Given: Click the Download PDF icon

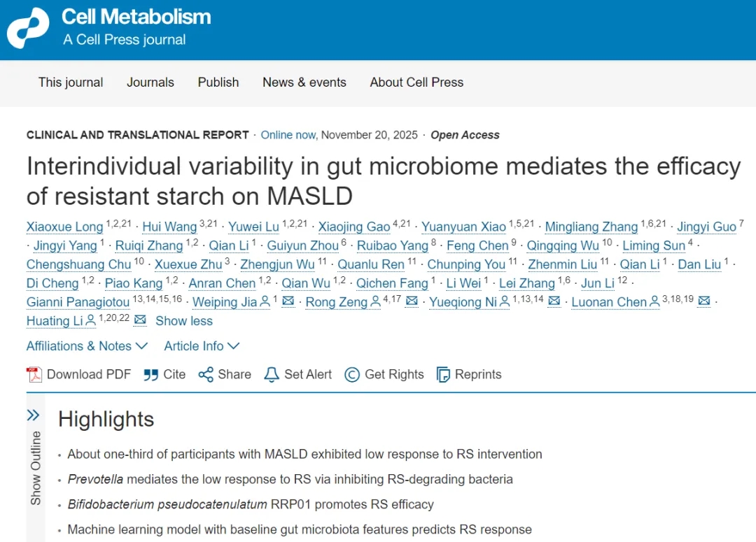Looking at the screenshot, I should [x=34, y=375].
